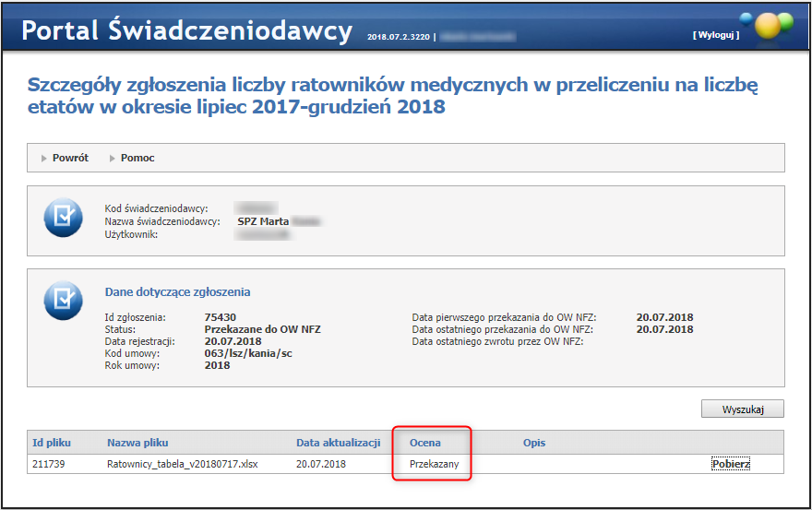Click the Przekazany status cell
This screenshot has height=510, width=812.
[x=434, y=464]
